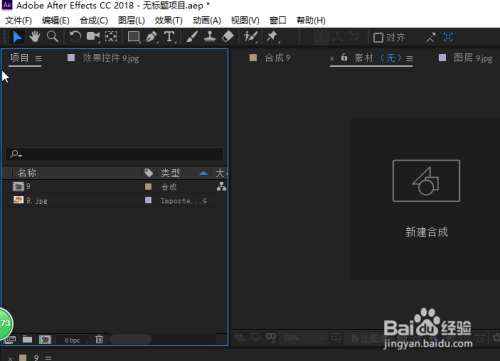Click the snap collapse arrows icon
The image size is (500, 361).
(x=431, y=37)
